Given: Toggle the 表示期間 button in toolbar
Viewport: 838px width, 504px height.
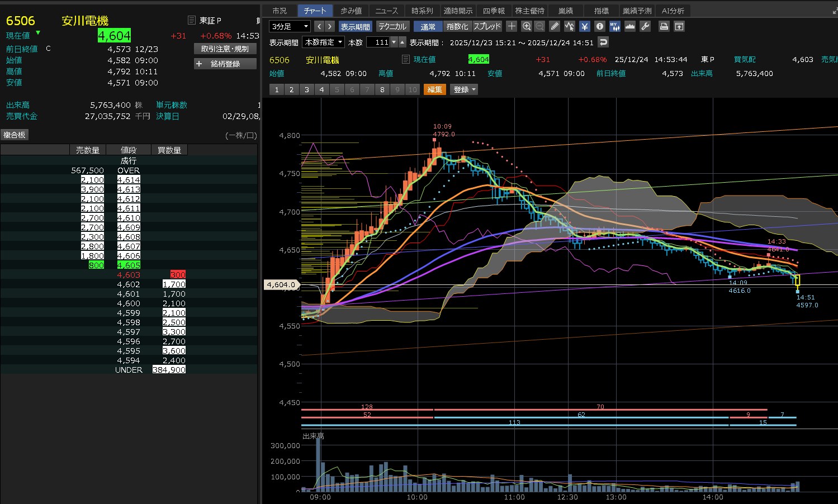Looking at the screenshot, I should point(356,26).
